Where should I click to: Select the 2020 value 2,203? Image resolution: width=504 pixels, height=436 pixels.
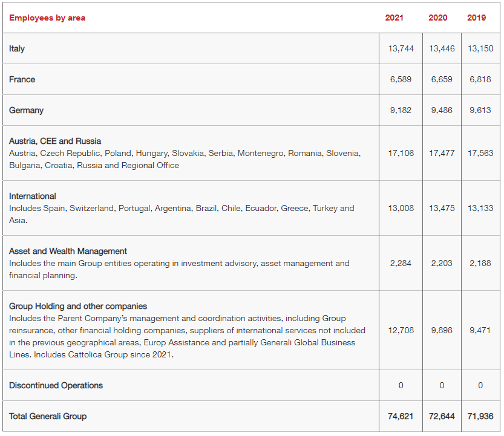coord(442,263)
